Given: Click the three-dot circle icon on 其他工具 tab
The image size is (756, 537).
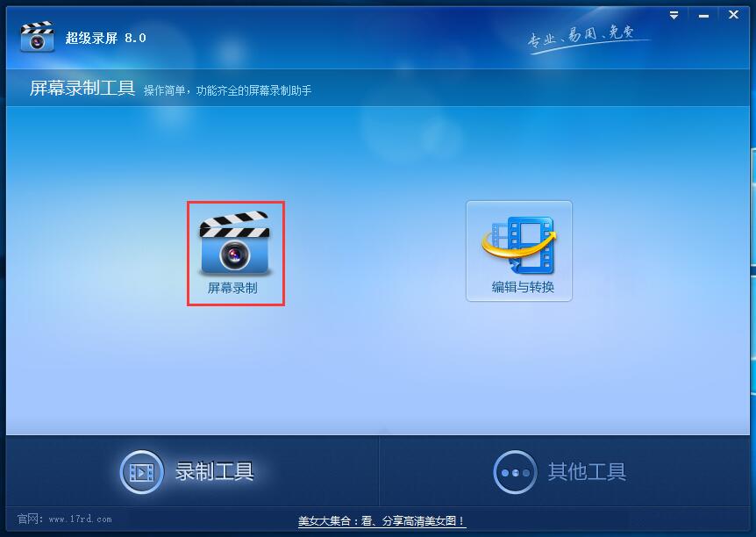Looking at the screenshot, I should [515, 472].
